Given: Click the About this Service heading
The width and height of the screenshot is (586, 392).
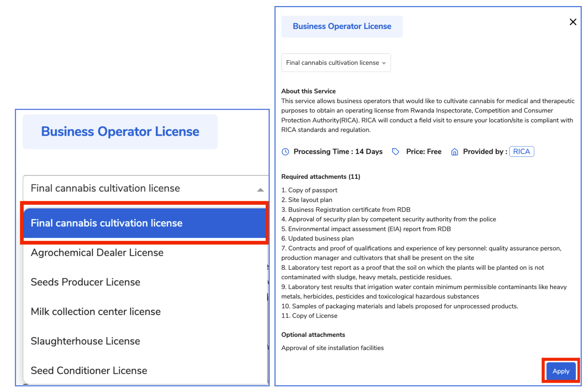Looking at the screenshot, I should (308, 91).
